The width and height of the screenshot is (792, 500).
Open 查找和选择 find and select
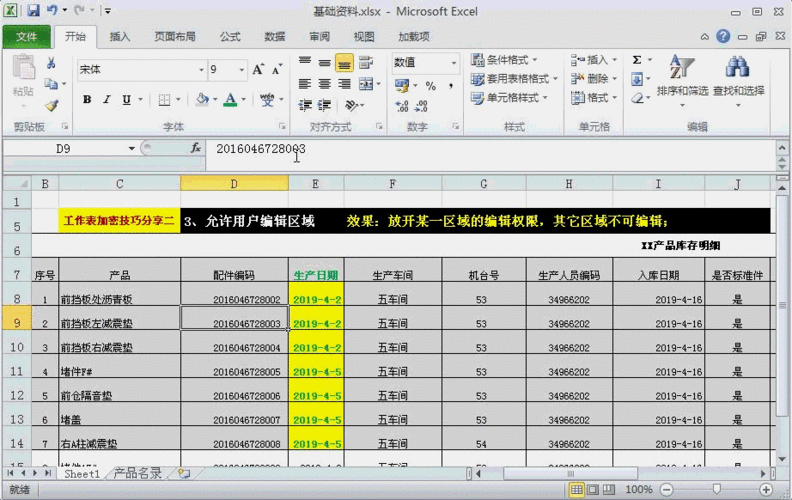pyautogui.click(x=738, y=81)
